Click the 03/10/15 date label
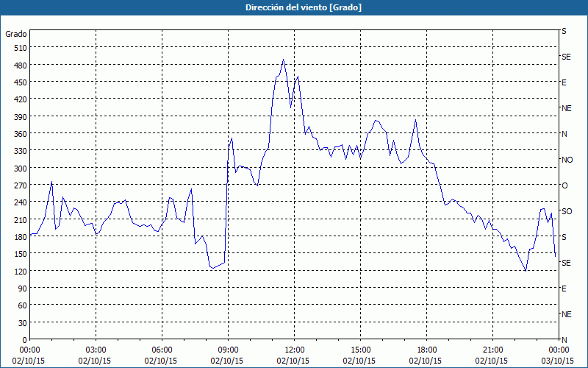The height and width of the screenshot is (368, 588). [x=558, y=361]
